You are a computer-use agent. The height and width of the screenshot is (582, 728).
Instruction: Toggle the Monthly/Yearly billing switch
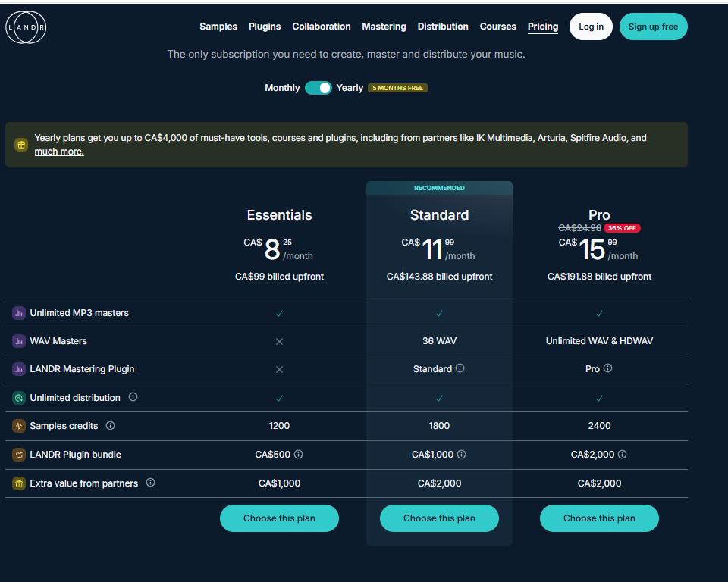[x=318, y=88]
